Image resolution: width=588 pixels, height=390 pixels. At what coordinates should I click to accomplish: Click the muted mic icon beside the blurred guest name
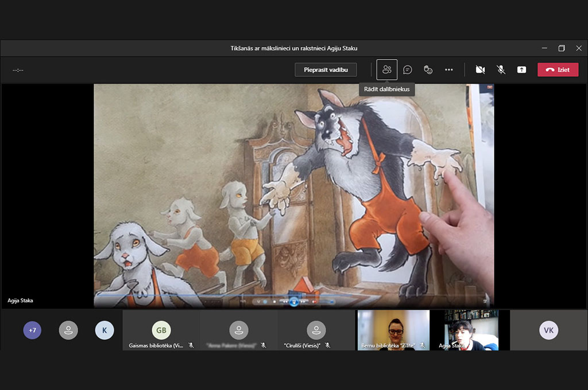(264, 345)
